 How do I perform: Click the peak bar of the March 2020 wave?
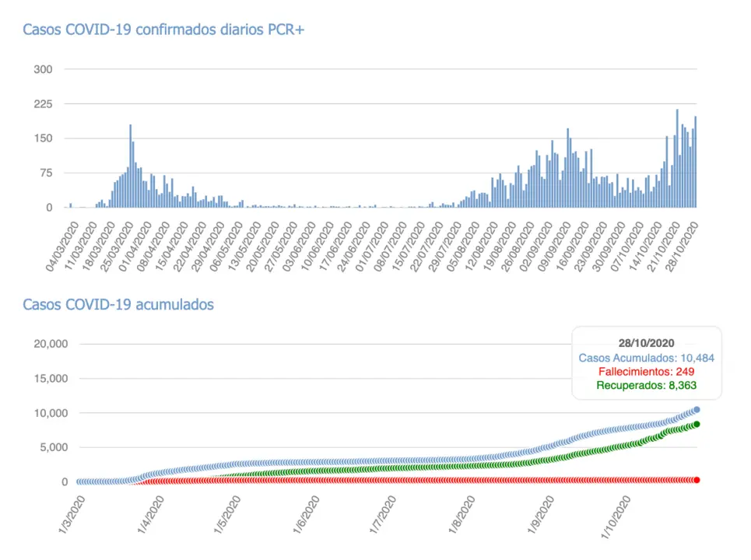130,167
